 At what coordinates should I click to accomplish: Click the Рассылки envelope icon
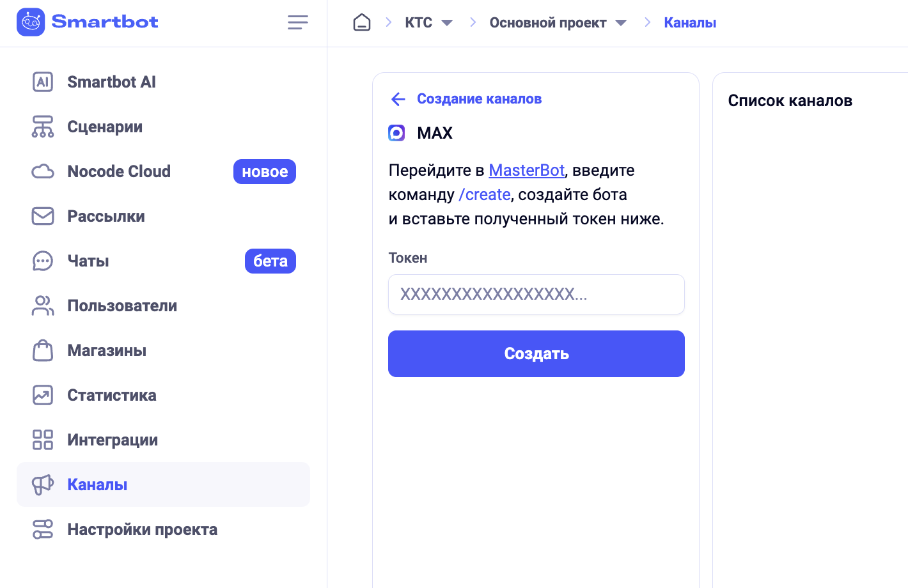pos(43,216)
